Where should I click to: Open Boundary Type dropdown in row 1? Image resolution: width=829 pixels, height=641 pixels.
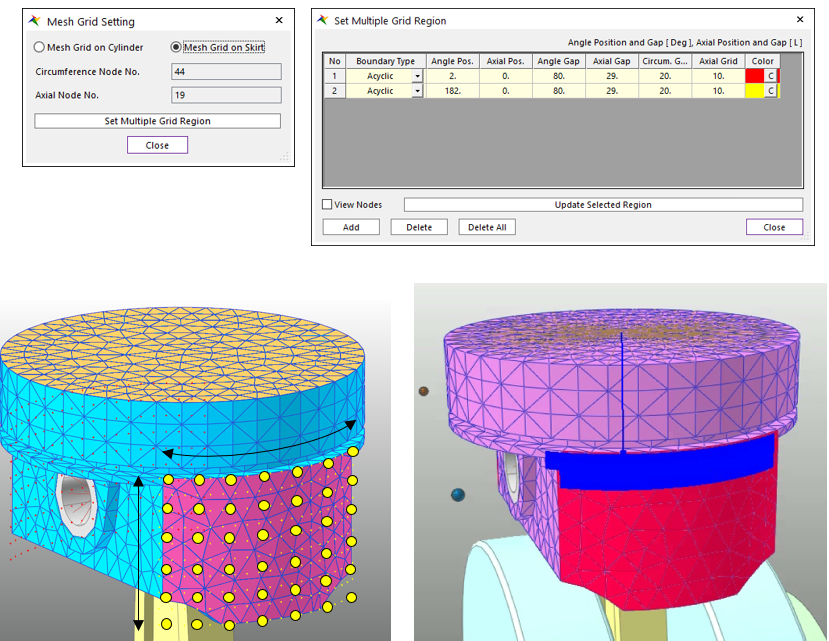(x=417, y=76)
